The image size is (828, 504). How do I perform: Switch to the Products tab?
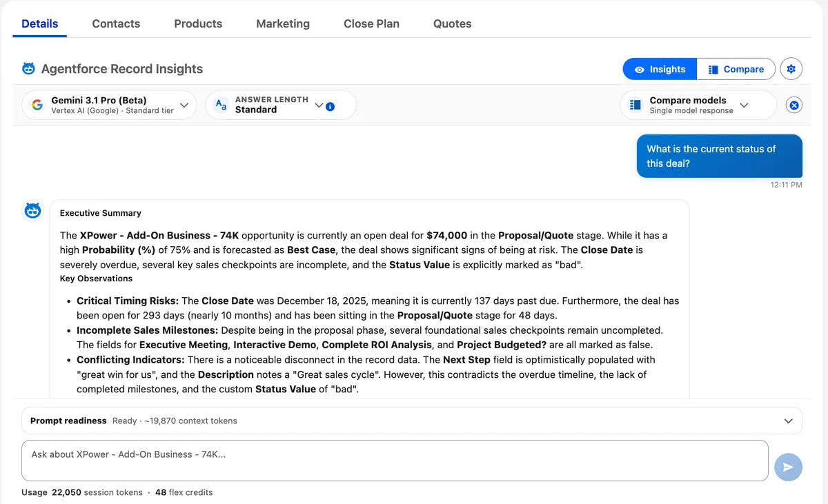(198, 23)
